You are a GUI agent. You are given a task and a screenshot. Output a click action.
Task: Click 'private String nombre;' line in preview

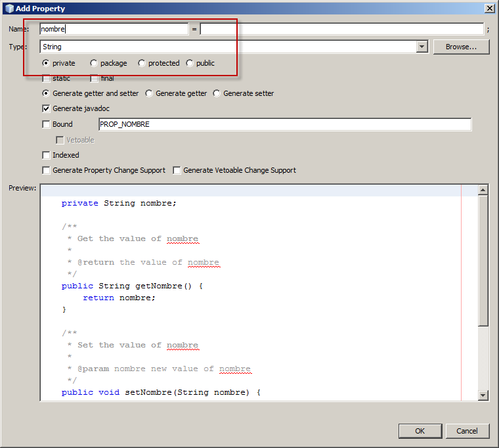(119, 203)
